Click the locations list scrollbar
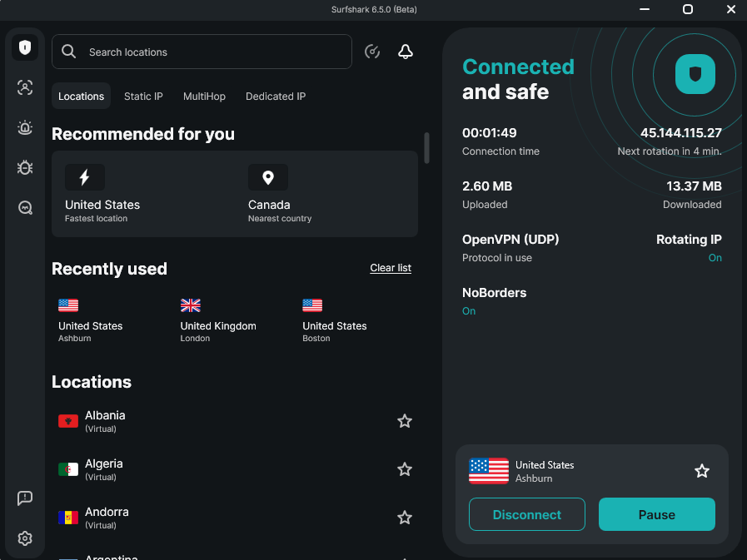The image size is (747, 560). [427, 148]
